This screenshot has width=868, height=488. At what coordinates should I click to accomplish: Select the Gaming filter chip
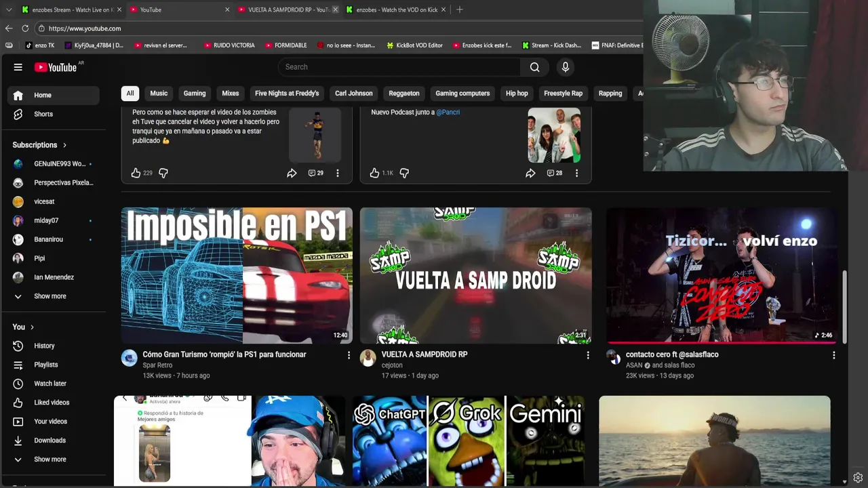[x=194, y=94]
